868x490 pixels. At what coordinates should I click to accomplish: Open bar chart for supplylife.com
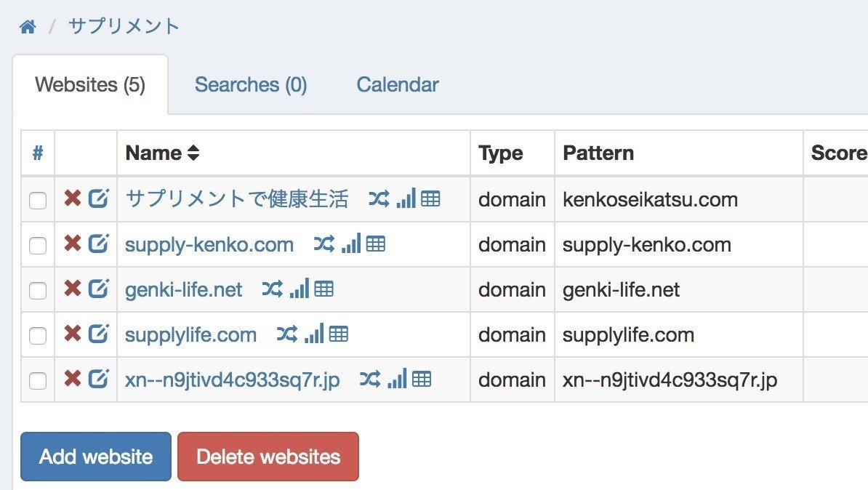(314, 334)
